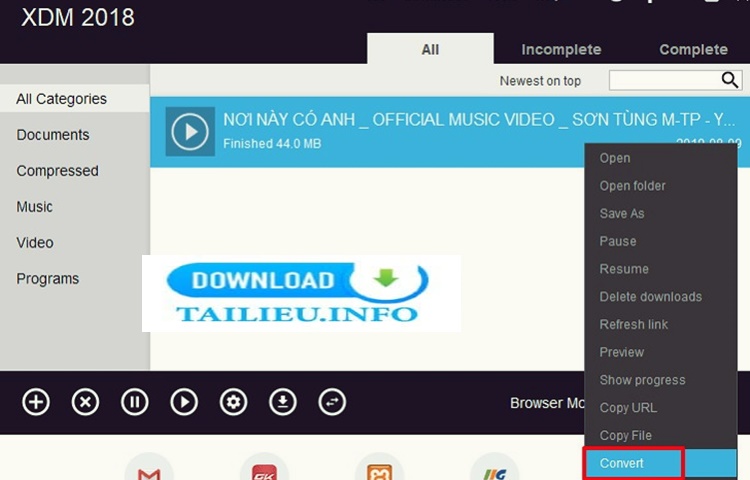Click the play thumbnail of the downloaded video
750x480 pixels.
click(x=190, y=131)
